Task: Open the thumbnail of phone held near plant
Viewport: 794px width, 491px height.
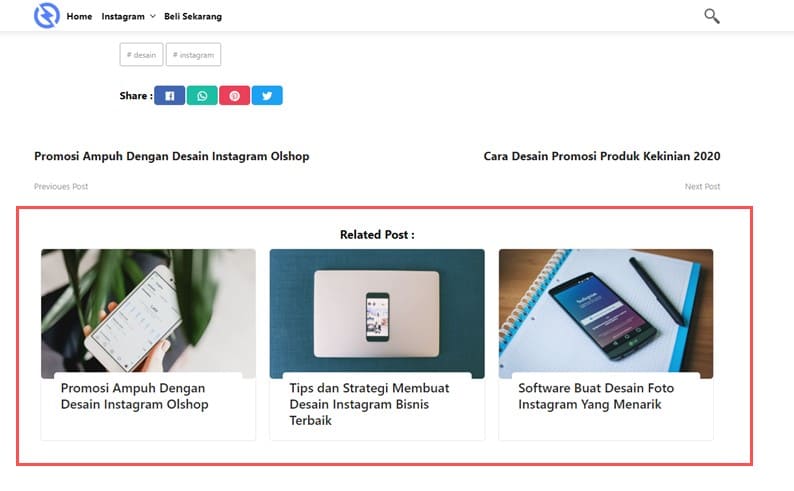Action: pyautogui.click(x=148, y=313)
